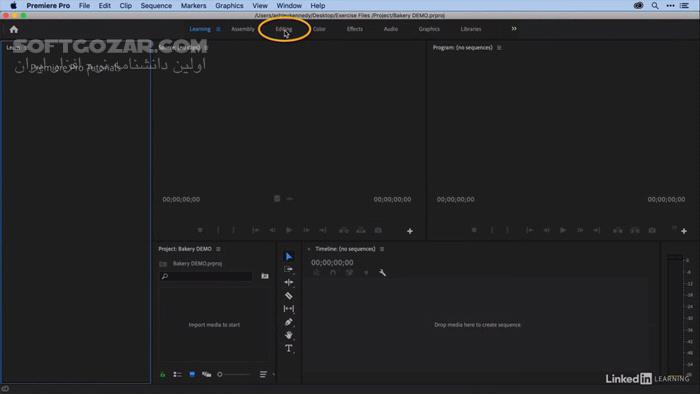The image size is (700, 394).
Task: Open Timeline panel menu
Action: [382, 249]
